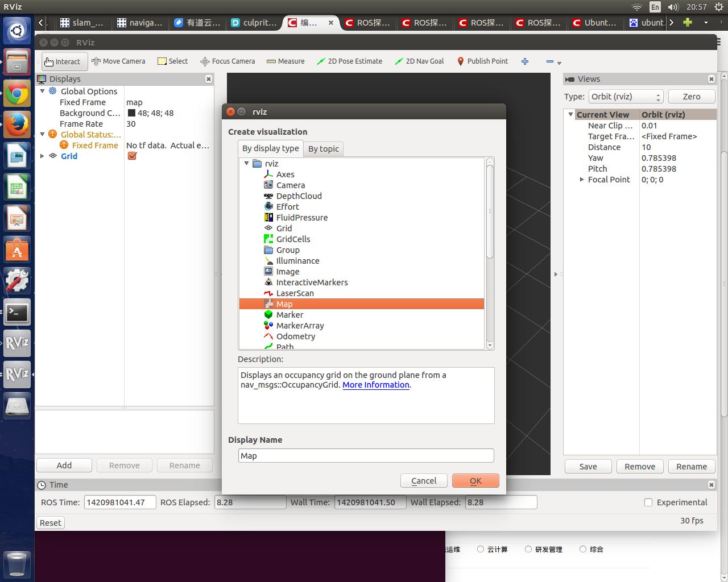Screen dimensions: 728x582
Task: Activate the Interact tool
Action: 64,61
